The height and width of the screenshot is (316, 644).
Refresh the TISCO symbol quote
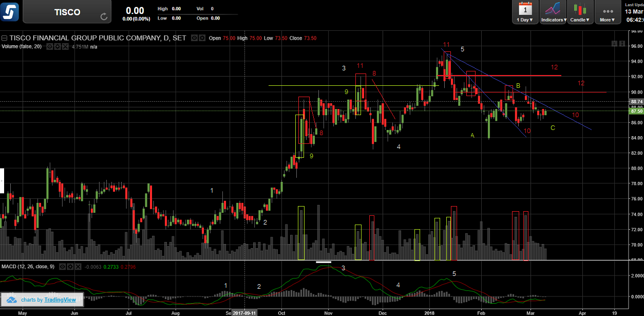tap(104, 16)
